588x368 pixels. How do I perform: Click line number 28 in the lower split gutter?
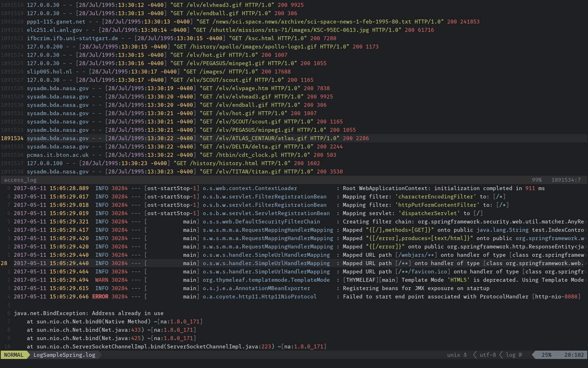click(4, 263)
